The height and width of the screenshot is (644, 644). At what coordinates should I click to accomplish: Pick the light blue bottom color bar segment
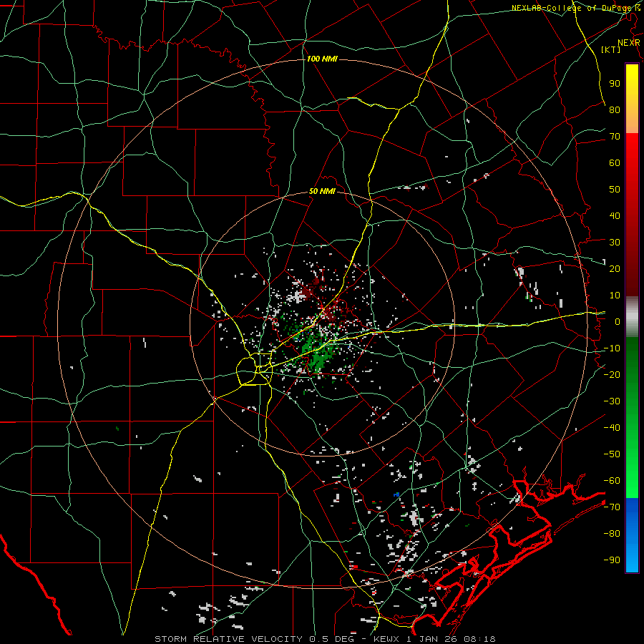(632, 560)
